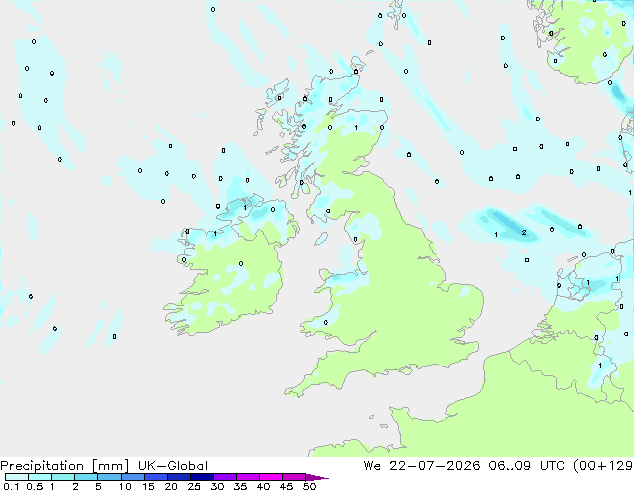Click the 'Precipitation [mm]' title text
Viewport: 634px width, 490px height.
click(65, 466)
